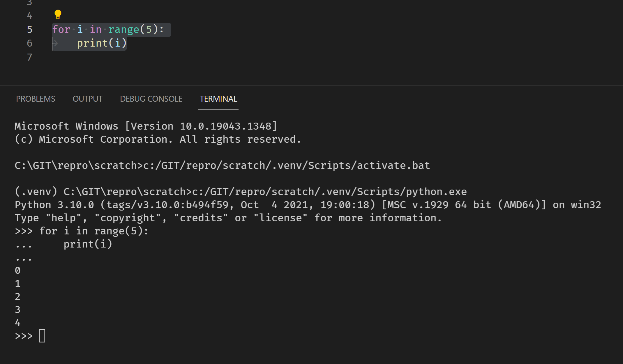Click line number 5 in the gutter
The width and height of the screenshot is (623, 364).
coord(29,29)
